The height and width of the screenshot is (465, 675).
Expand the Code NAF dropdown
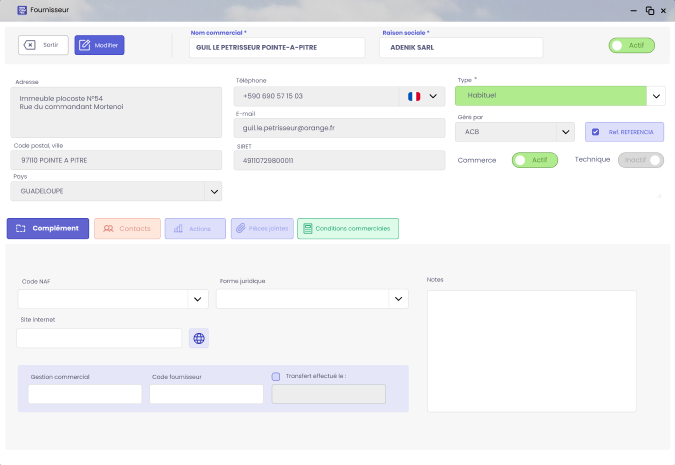click(x=197, y=299)
